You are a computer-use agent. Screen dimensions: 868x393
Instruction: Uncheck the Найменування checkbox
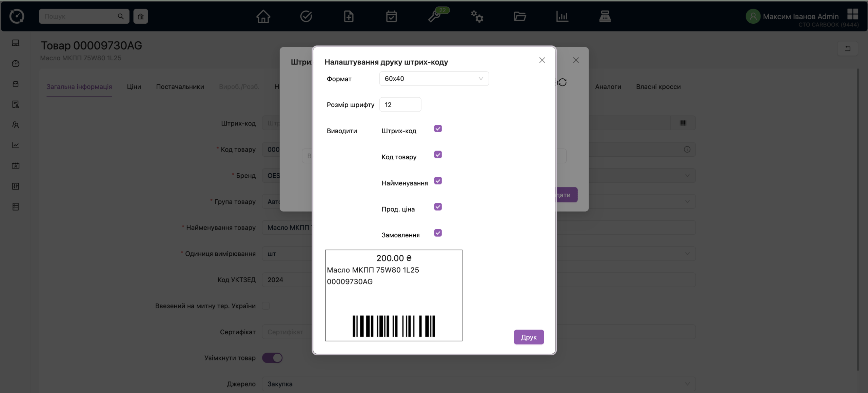[x=438, y=181]
